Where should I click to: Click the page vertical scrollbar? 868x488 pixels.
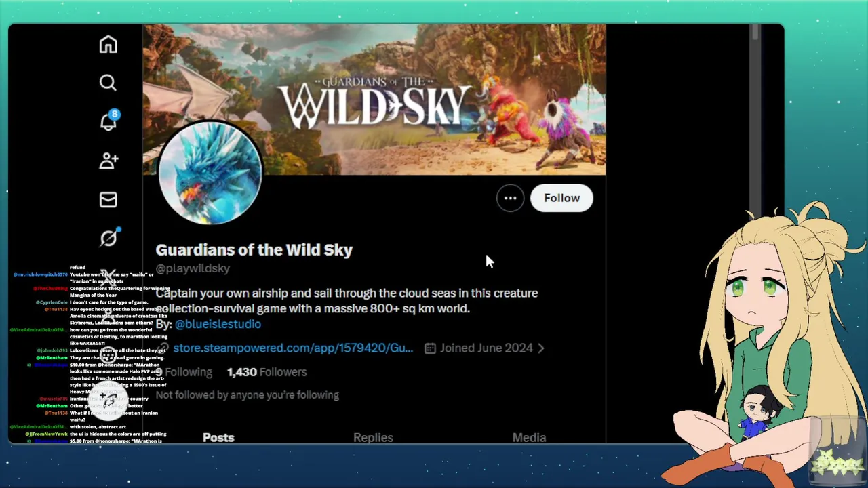pos(754,122)
